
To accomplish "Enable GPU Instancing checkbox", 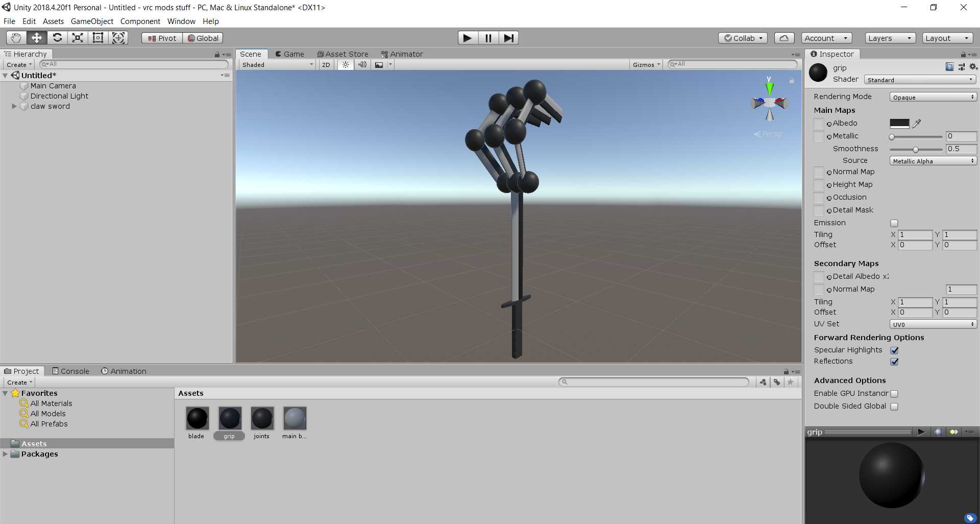I will 894,394.
